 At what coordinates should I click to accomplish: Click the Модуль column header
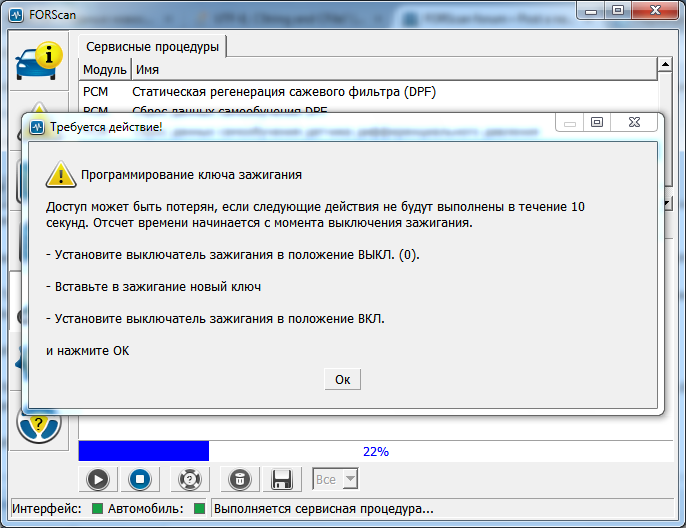[x=104, y=69]
